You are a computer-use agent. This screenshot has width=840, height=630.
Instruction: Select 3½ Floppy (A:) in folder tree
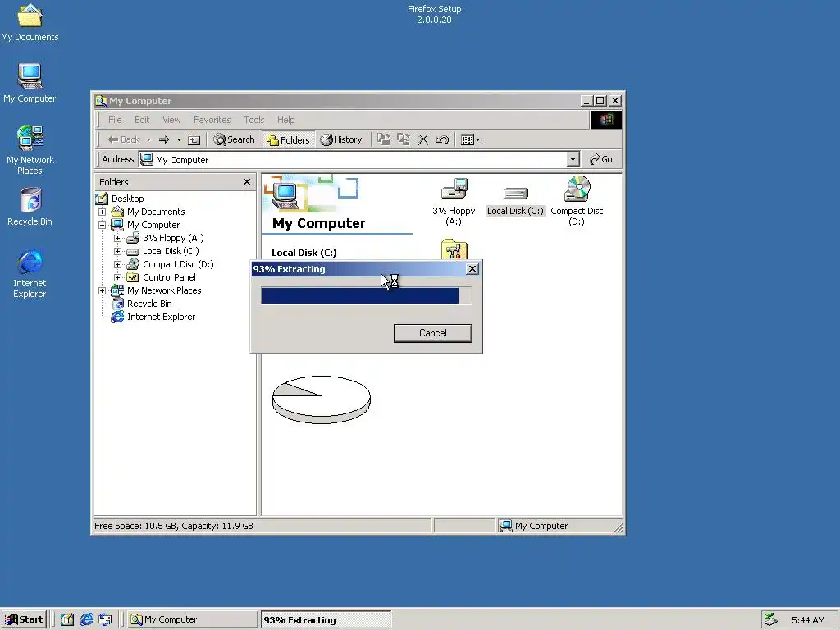coord(173,238)
